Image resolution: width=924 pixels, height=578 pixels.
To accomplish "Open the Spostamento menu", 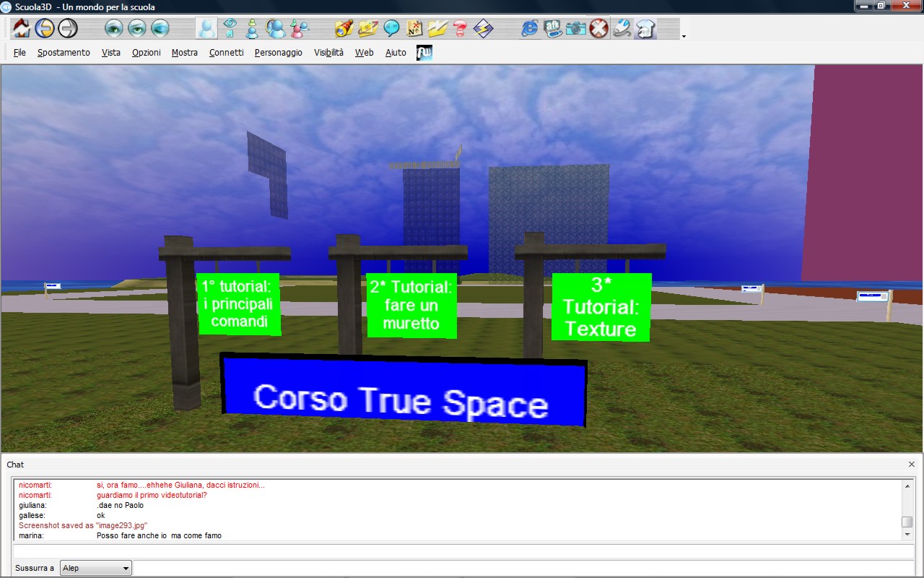I will coord(64,53).
